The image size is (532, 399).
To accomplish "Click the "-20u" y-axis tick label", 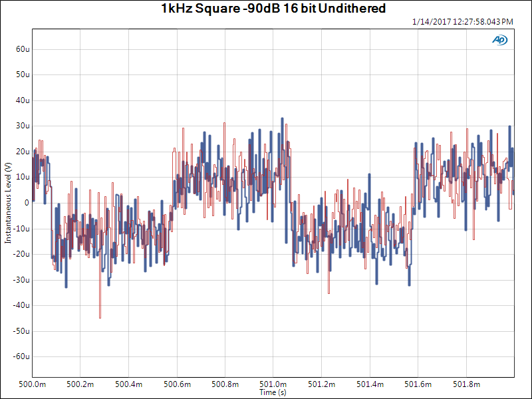I will tap(21, 254).
